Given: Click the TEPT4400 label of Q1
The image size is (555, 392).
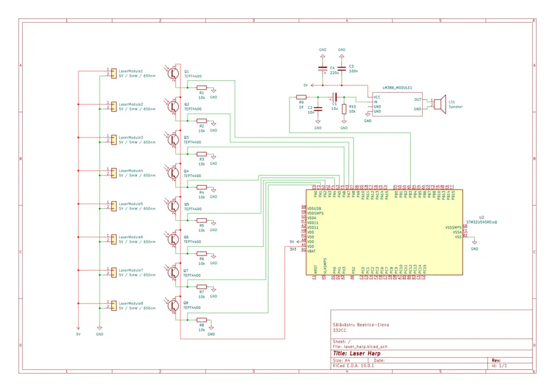Looking at the screenshot, I should (x=193, y=76).
